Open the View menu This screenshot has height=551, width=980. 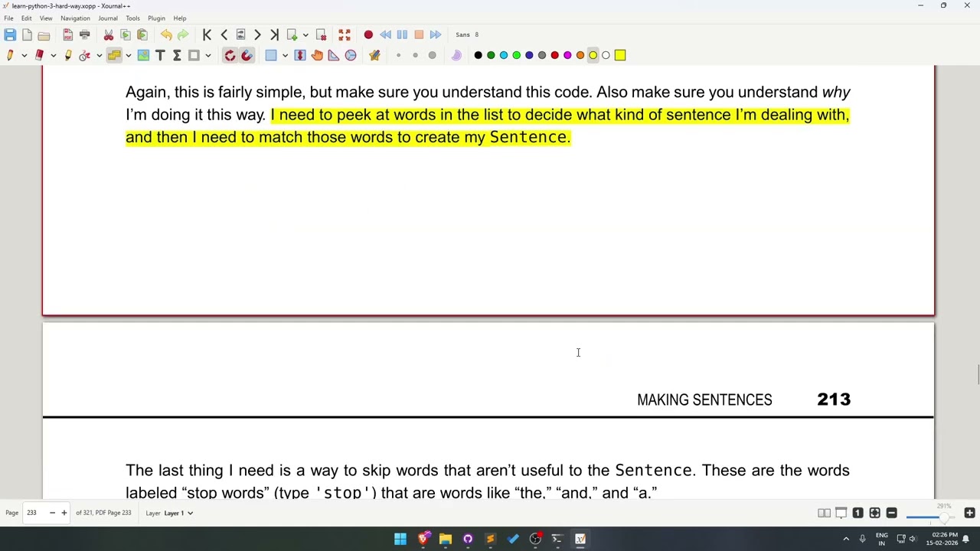(x=46, y=18)
